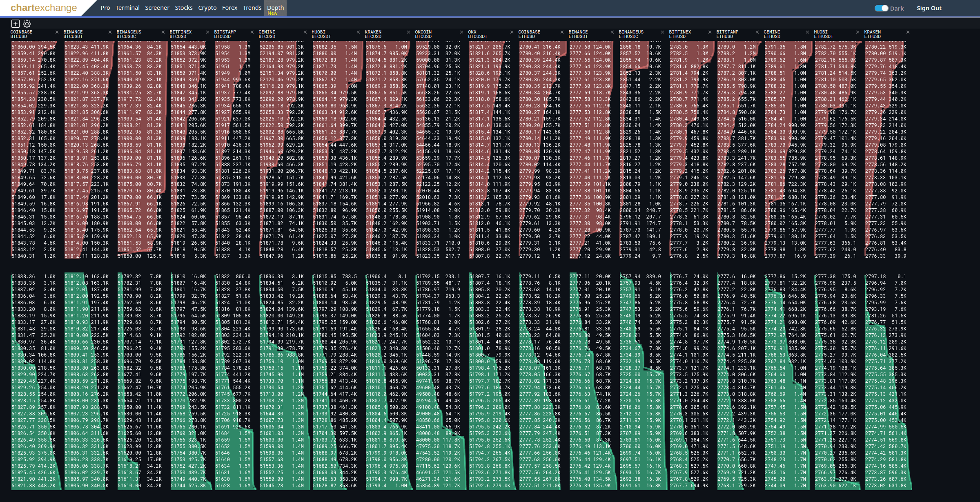
Task: Open the Depth tab
Action: click(275, 8)
